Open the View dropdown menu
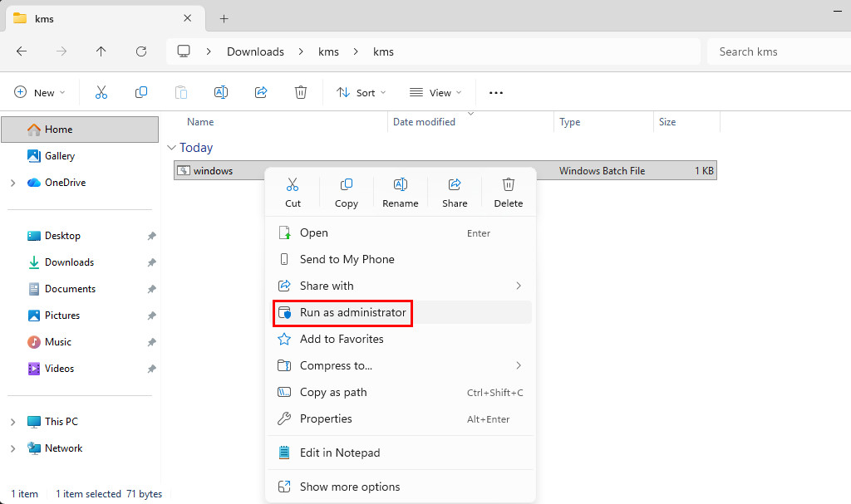Viewport: 851px width, 504px height. [x=436, y=92]
